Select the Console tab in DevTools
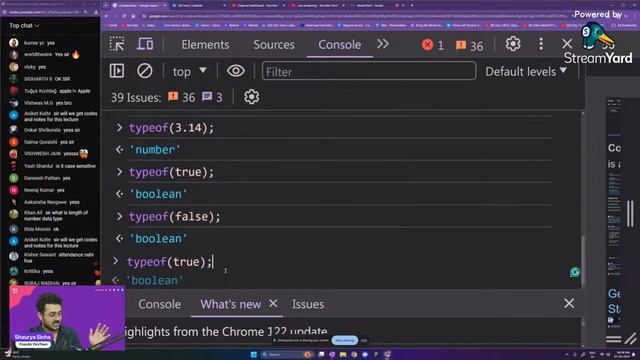This screenshot has width=640, height=360. coord(340,44)
